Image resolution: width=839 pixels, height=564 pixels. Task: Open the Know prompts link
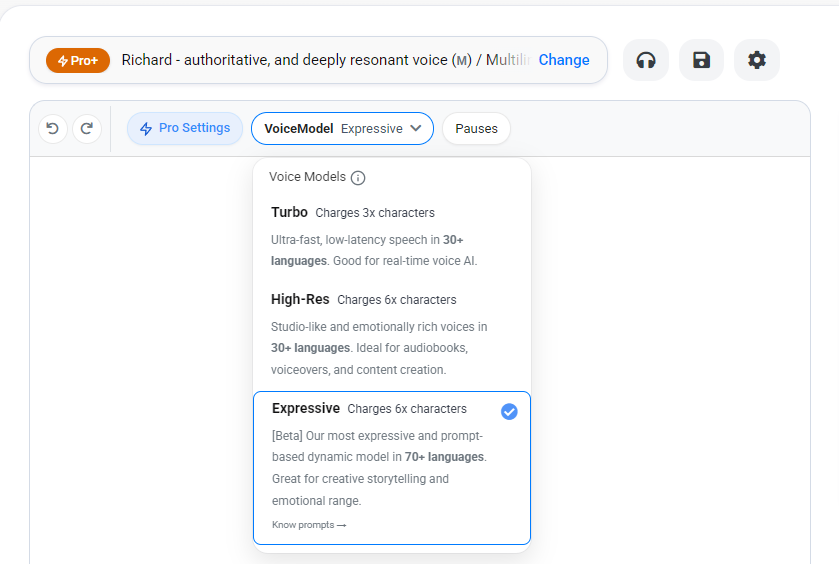click(308, 525)
